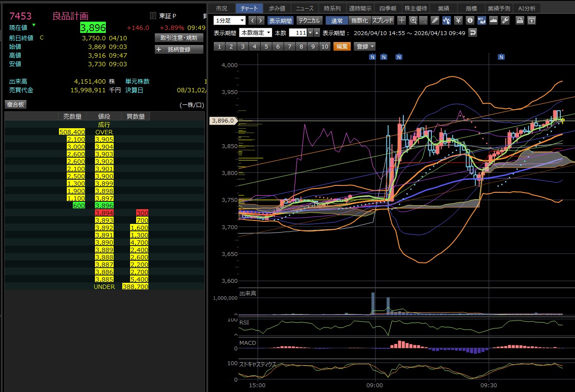The width and height of the screenshot is (575, 392).
Task: Open the chart information icon
Action: click(470, 20)
